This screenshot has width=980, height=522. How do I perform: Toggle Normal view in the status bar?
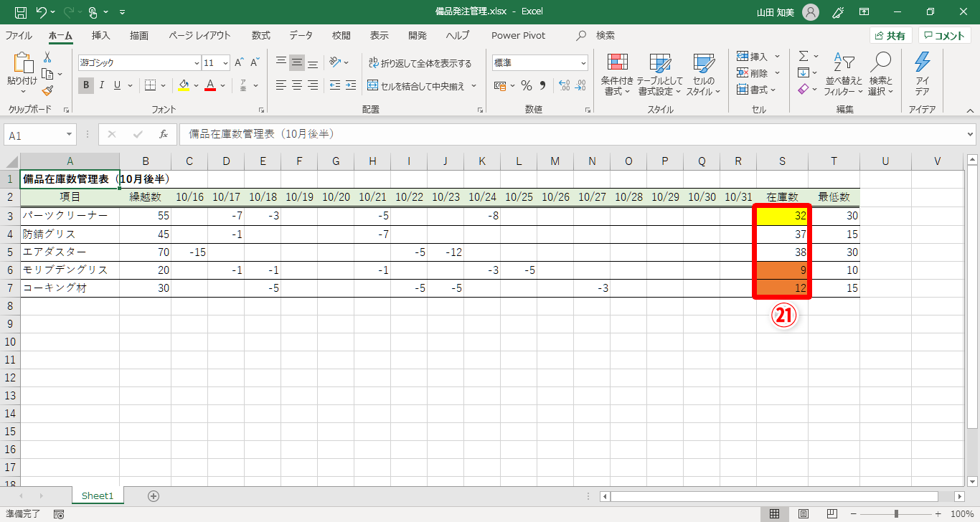(x=775, y=514)
